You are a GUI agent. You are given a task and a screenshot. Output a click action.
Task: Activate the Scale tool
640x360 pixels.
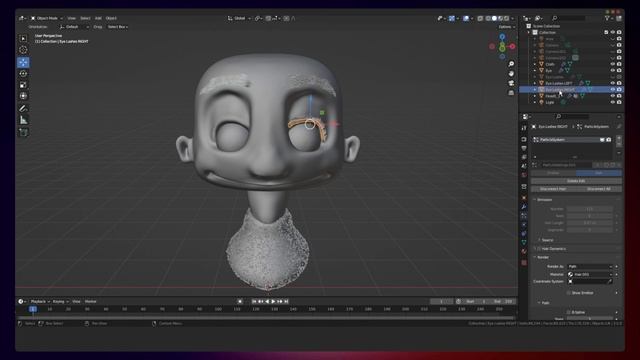[23, 85]
